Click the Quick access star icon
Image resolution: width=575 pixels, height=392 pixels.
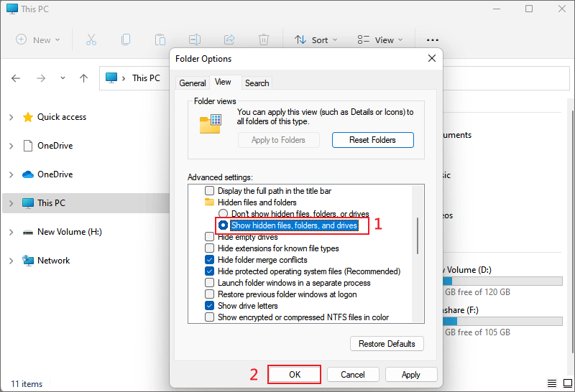[x=28, y=117]
